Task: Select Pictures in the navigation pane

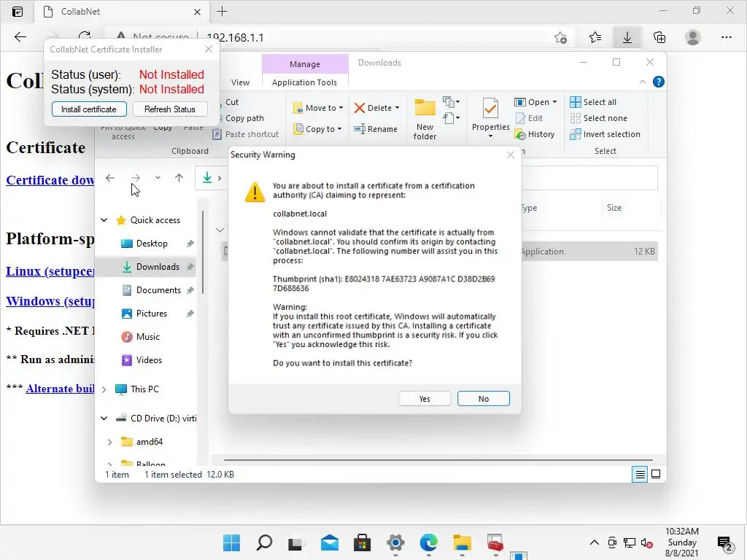Action: coord(151,314)
